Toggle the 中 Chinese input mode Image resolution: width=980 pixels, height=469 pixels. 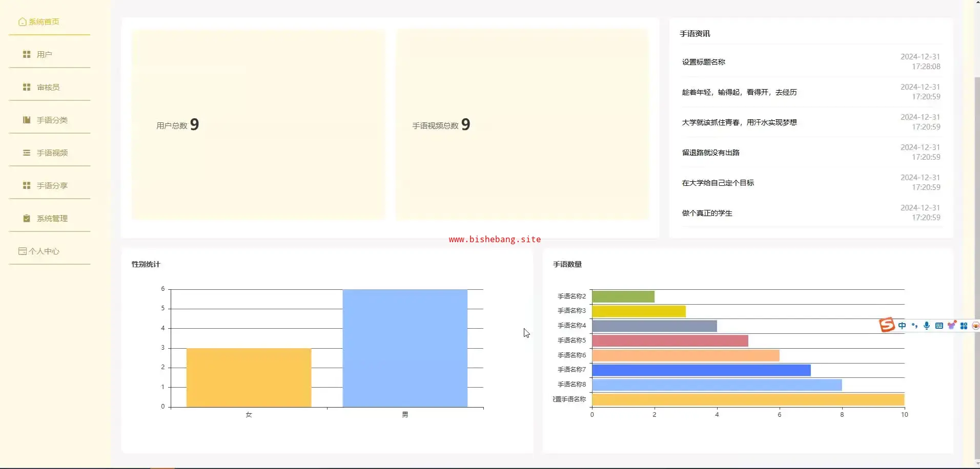click(902, 326)
